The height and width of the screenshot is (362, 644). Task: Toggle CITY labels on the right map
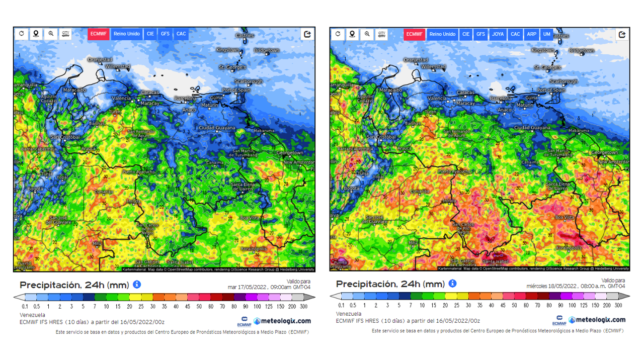click(382, 34)
